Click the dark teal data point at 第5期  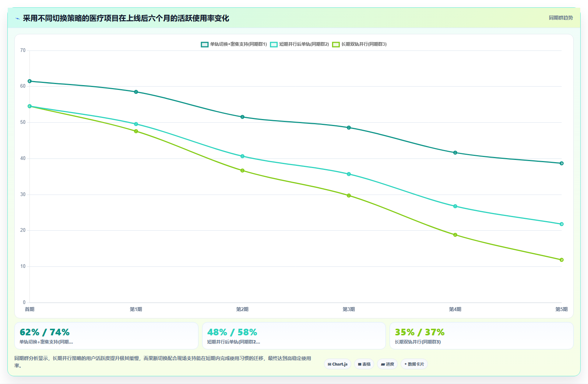561,163
